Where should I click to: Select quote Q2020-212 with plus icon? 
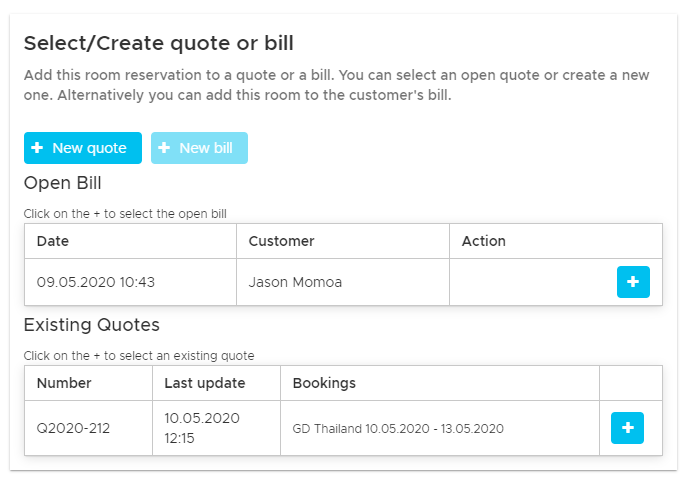(x=627, y=428)
